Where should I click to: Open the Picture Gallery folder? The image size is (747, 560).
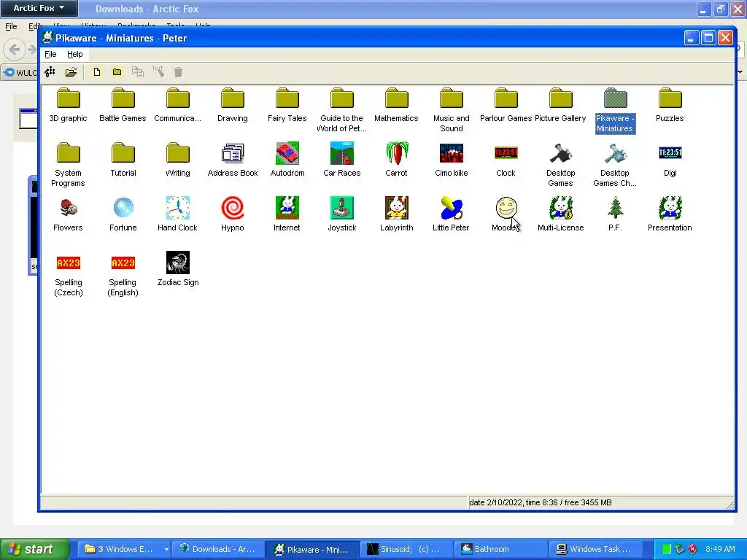[561, 105]
